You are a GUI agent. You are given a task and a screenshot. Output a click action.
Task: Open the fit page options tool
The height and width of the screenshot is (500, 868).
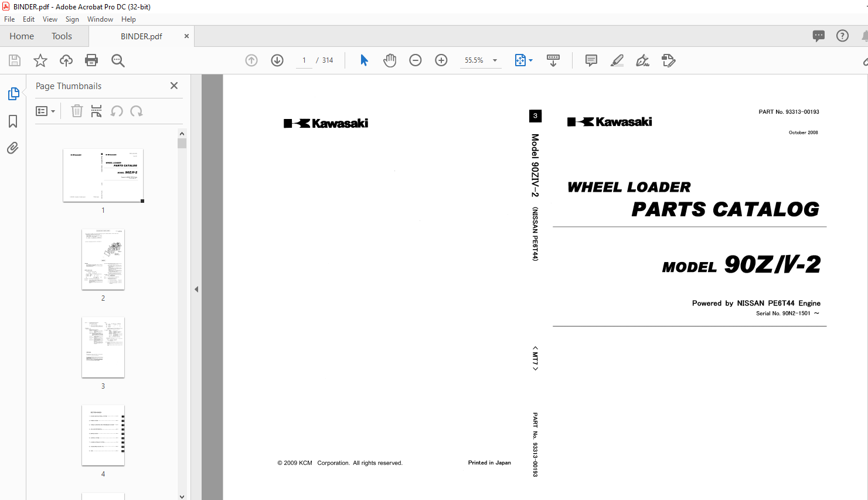523,60
